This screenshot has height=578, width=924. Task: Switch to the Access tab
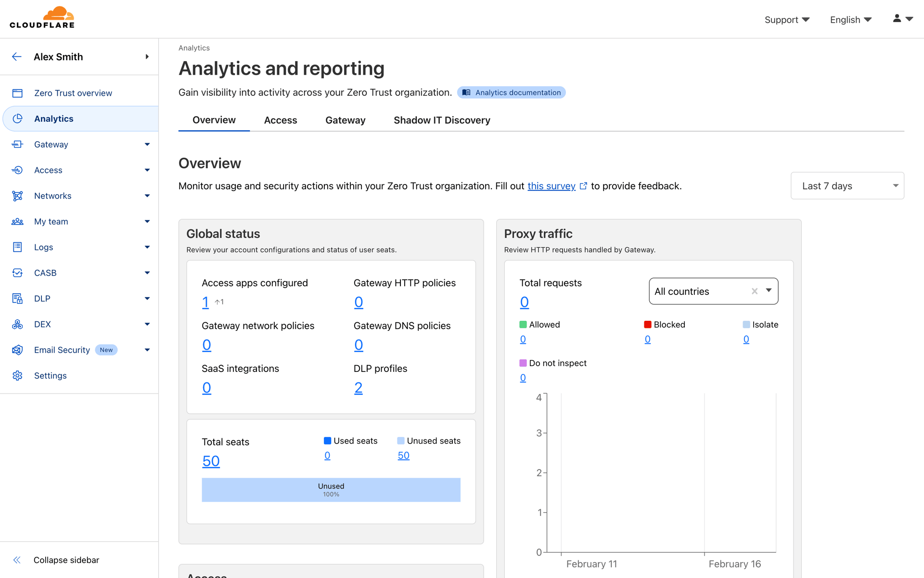[x=281, y=120]
